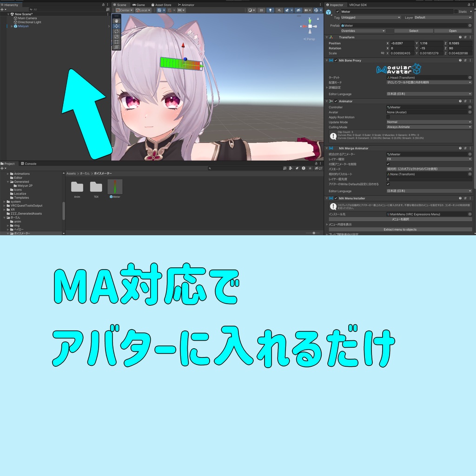
Task: Toggle scene lighting with the bulb icon
Action: tap(270, 10)
